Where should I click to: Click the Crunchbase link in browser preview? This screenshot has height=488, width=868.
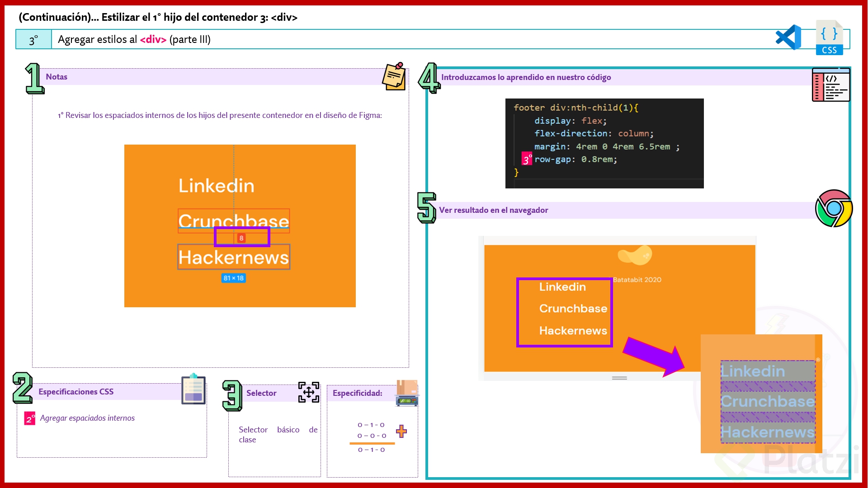[x=573, y=309]
